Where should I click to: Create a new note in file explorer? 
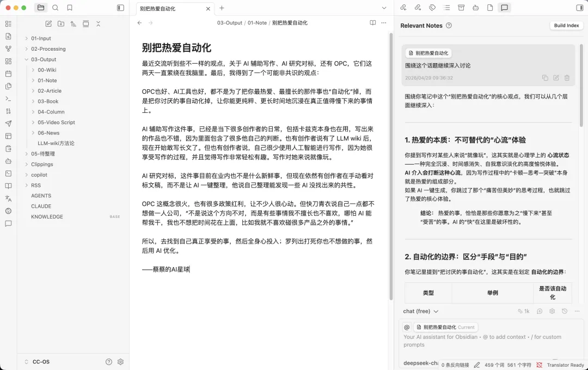[48, 24]
